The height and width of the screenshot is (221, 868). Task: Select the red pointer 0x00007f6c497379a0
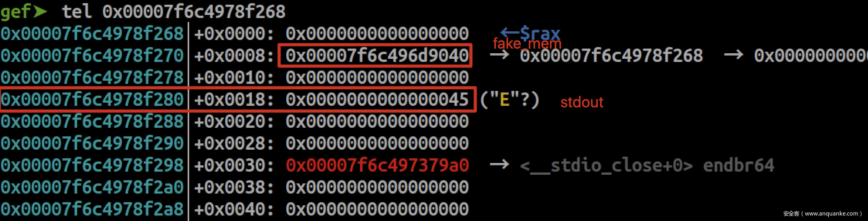(377, 165)
